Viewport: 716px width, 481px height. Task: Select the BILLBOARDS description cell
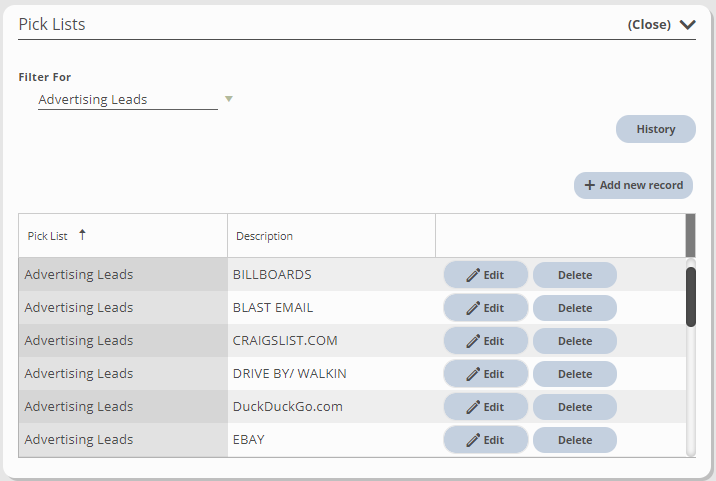coord(332,275)
